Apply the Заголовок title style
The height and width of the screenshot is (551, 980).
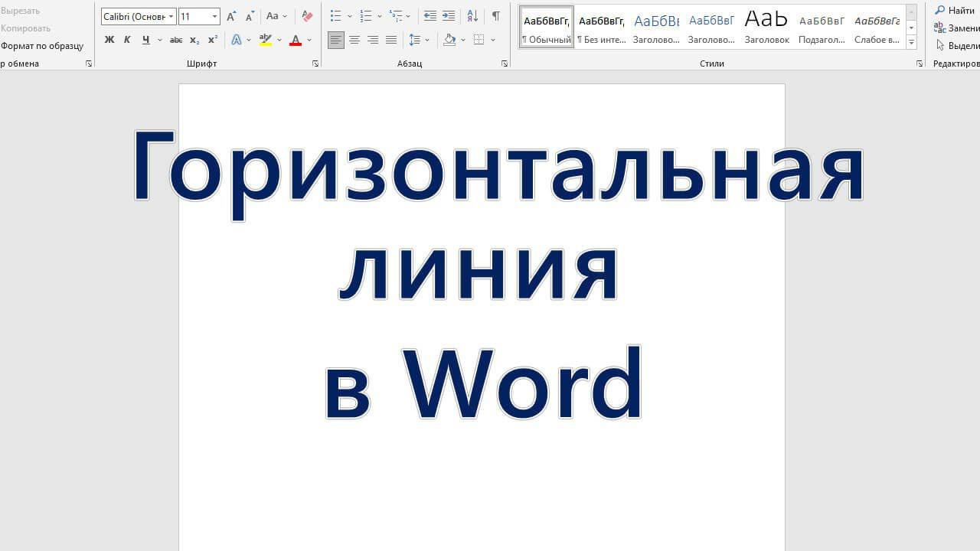[x=766, y=27]
